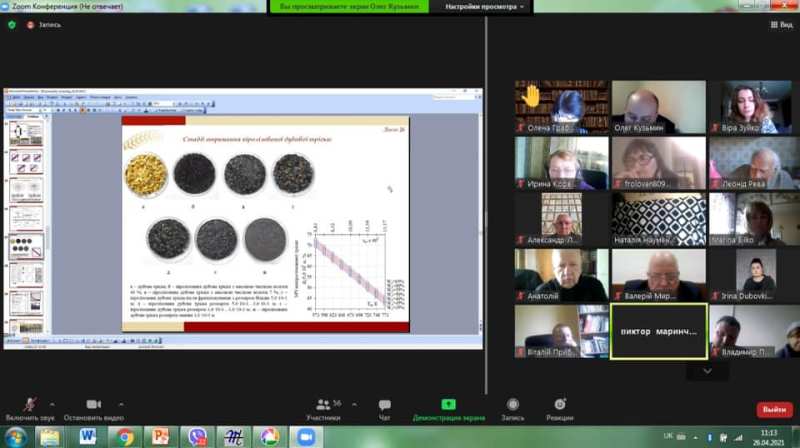Leave meeting with red Выйти button
Screen dimensions: 800x448
pos(774,409)
